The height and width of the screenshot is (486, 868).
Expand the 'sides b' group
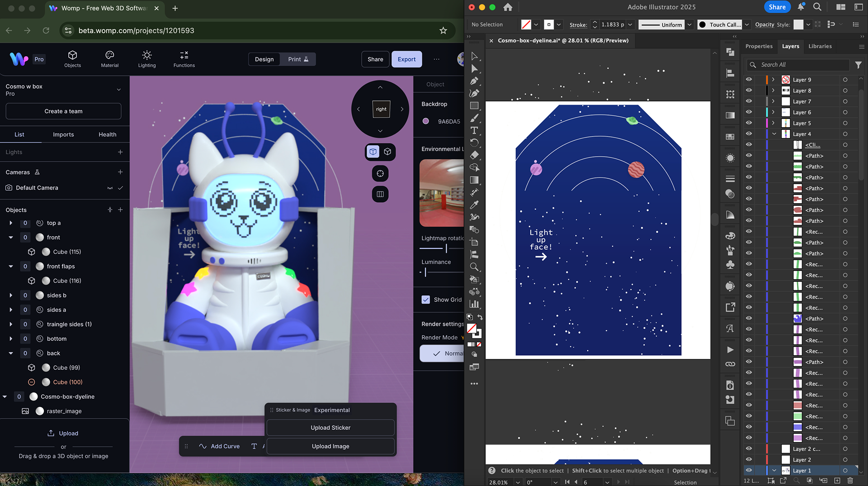[11, 295]
